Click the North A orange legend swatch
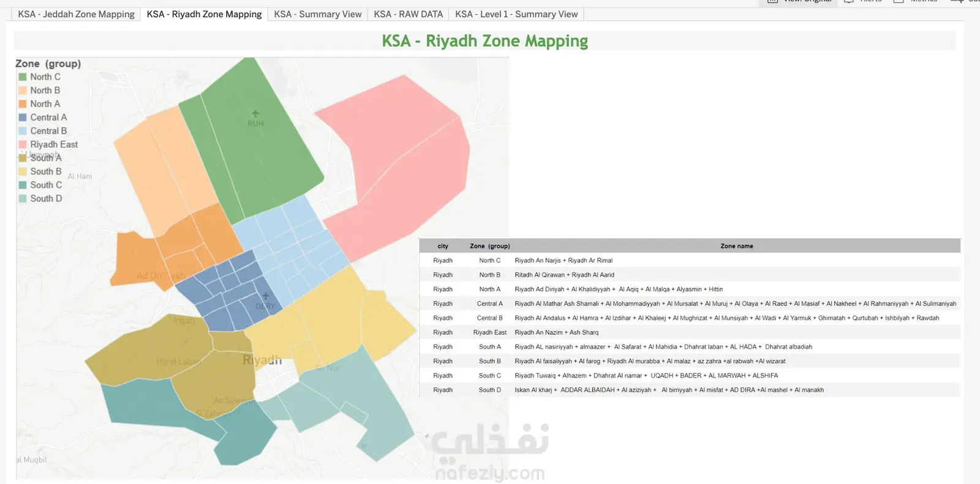Image resolution: width=980 pixels, height=484 pixels. click(x=23, y=104)
